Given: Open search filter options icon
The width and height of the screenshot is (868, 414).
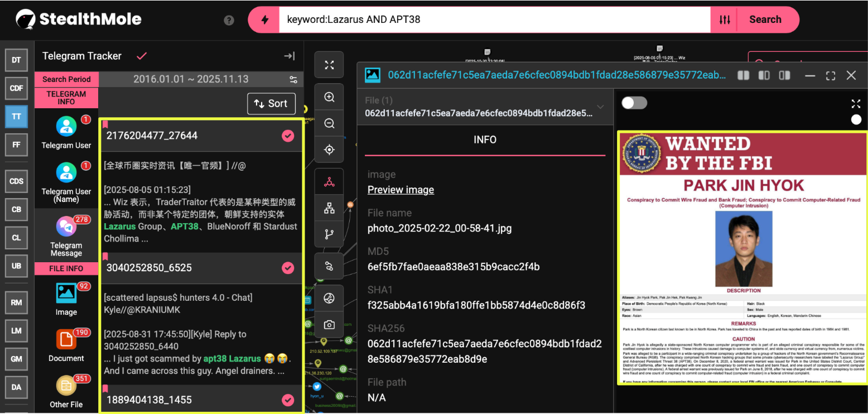Looking at the screenshot, I should (x=725, y=20).
